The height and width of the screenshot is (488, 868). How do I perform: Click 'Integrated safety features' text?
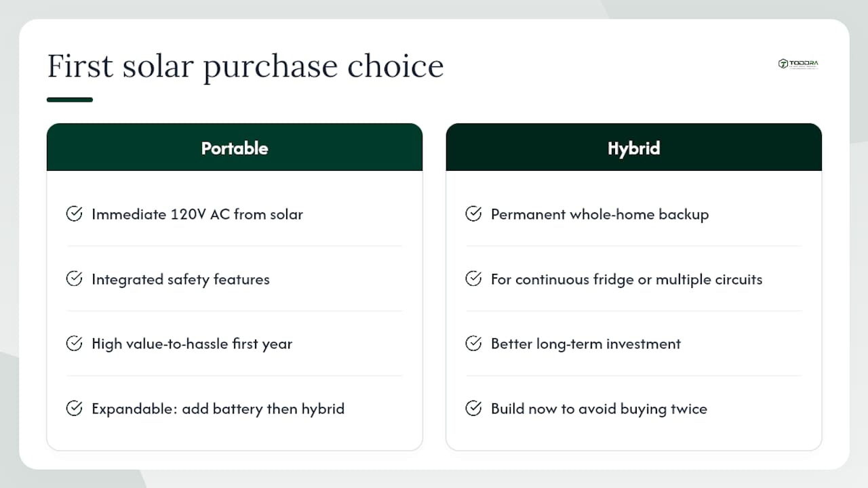point(180,279)
